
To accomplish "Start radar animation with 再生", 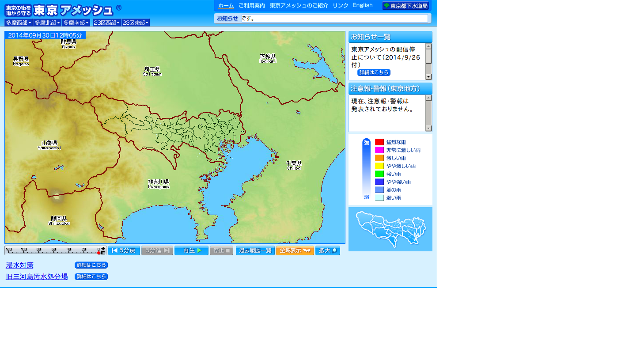I will [x=191, y=250].
